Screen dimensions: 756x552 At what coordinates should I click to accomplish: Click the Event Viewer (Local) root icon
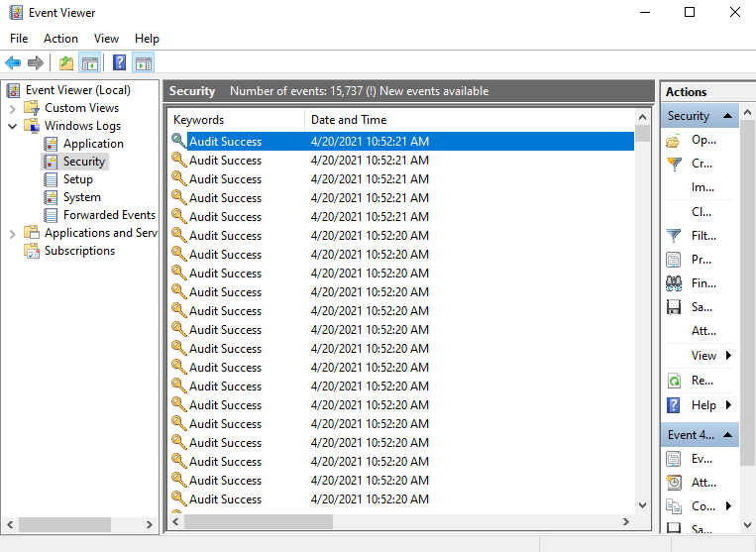coord(14,90)
